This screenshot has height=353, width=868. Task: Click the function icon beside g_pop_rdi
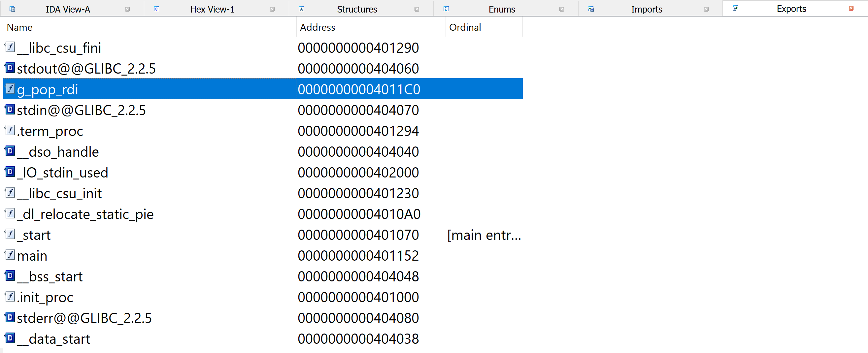tap(10, 89)
